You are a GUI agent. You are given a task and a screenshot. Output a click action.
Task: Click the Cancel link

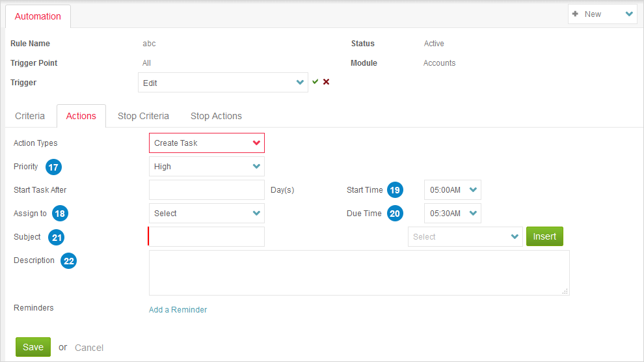[89, 348]
